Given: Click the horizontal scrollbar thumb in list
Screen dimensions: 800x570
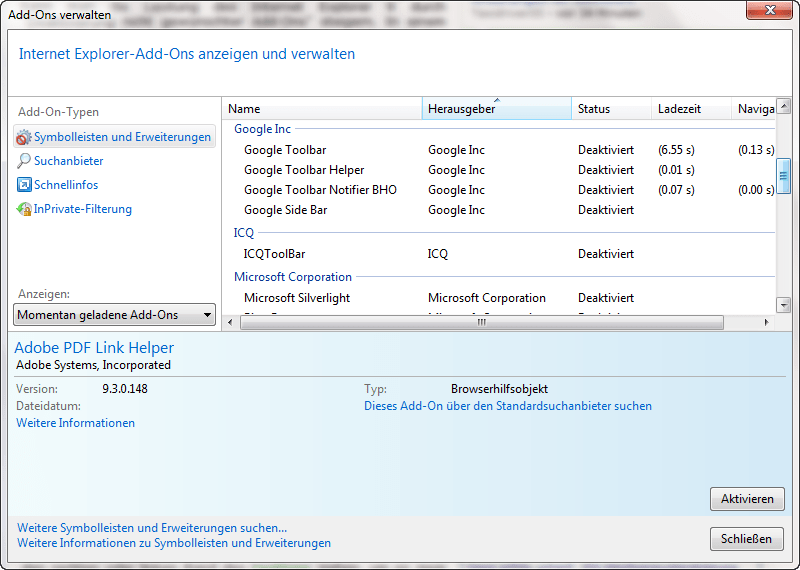Looking at the screenshot, I should [480, 322].
